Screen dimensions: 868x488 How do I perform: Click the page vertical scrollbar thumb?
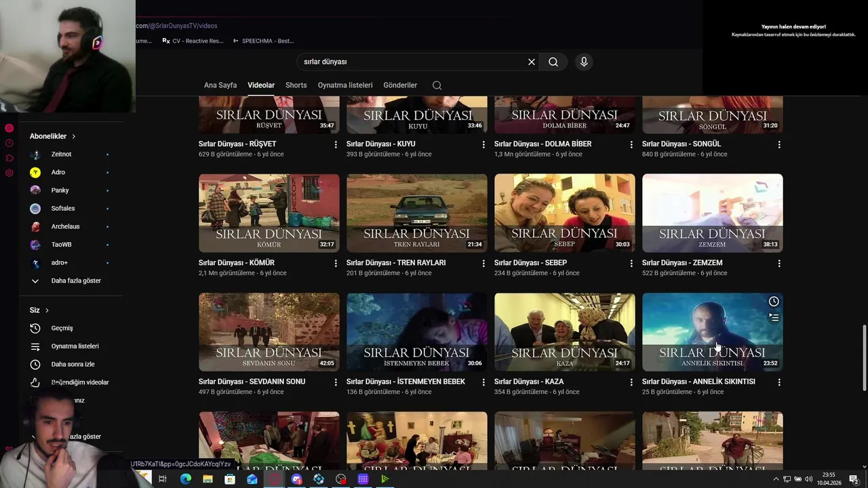864,357
